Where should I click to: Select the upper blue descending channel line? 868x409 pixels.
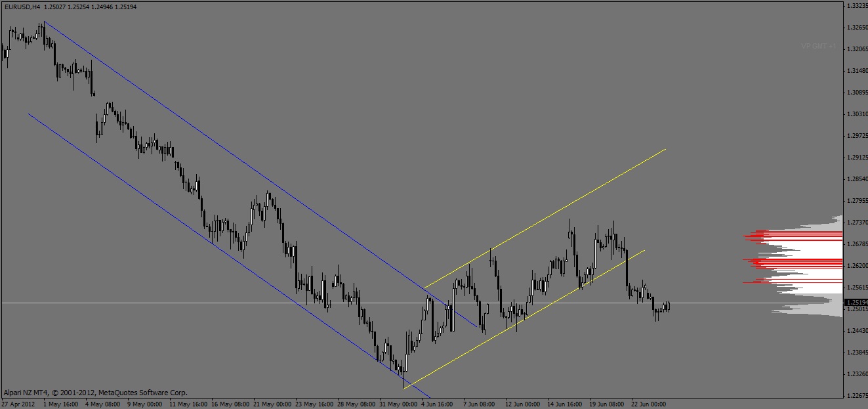coord(260,173)
